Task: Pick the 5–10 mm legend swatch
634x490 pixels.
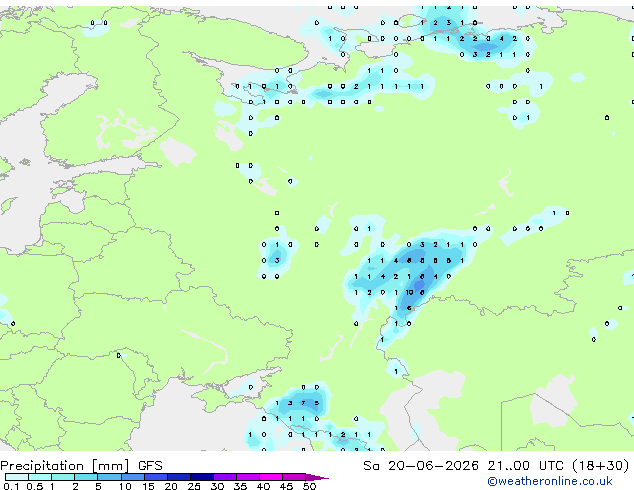Action: [x=109, y=477]
